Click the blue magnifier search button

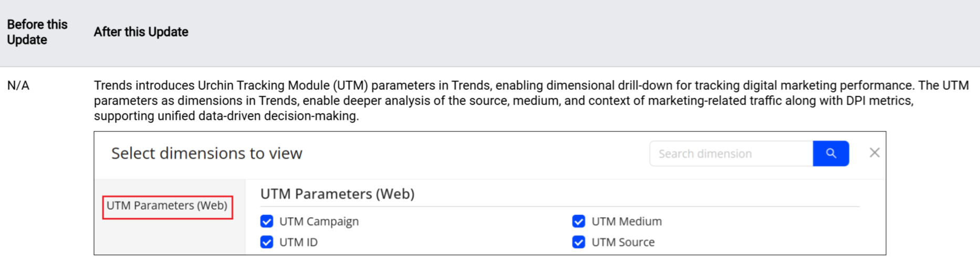(x=830, y=154)
